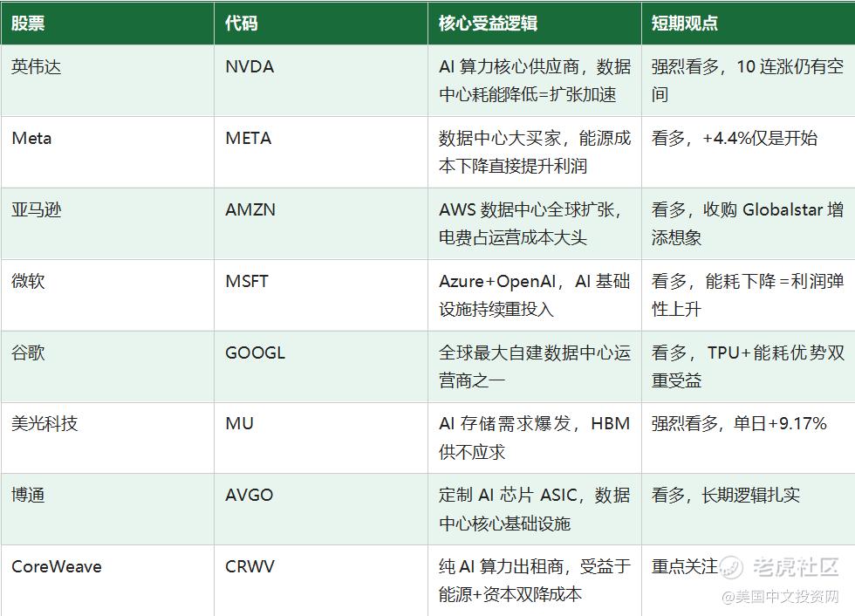
Task: Click the 短期观点 column header
Action: click(749, 23)
